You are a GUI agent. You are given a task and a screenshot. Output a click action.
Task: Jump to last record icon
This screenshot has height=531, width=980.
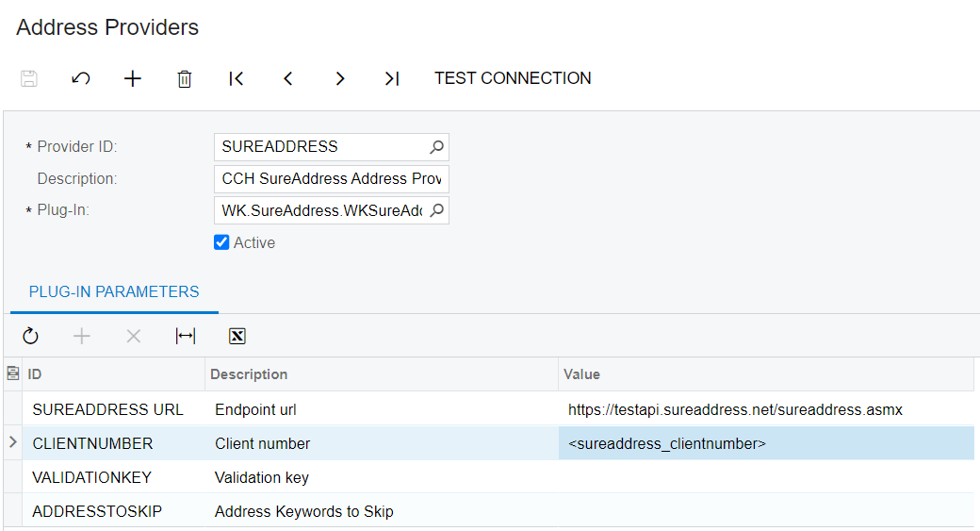click(392, 79)
